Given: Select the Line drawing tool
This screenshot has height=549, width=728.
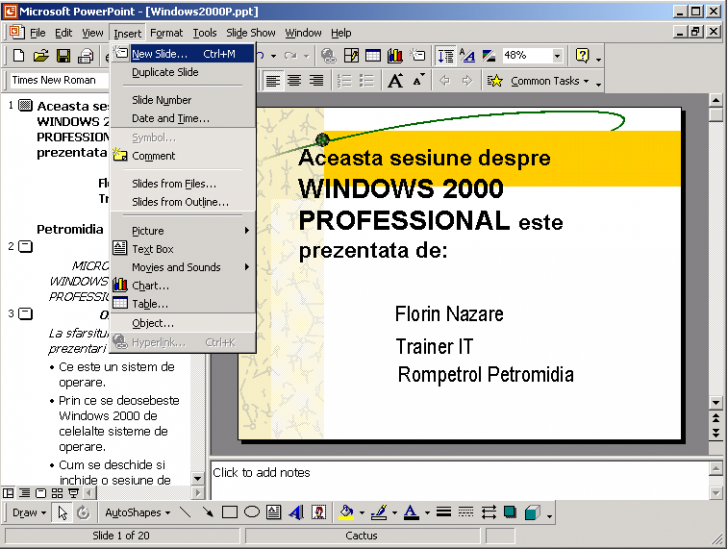Looking at the screenshot, I should pyautogui.click(x=186, y=513).
